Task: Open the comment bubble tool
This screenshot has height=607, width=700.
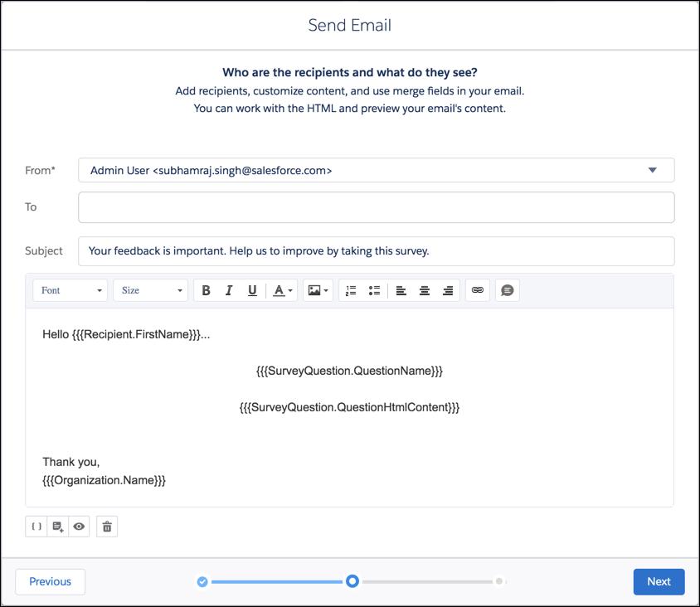Action: (x=505, y=290)
